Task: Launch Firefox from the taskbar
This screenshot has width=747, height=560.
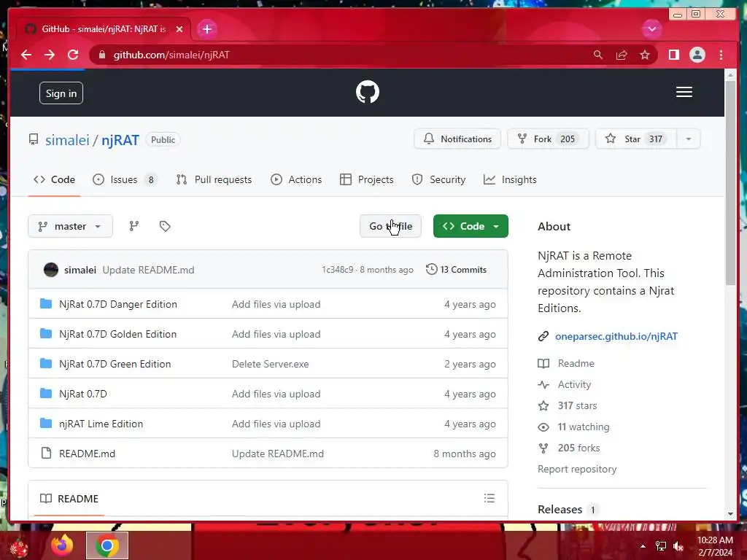Action: point(63,545)
